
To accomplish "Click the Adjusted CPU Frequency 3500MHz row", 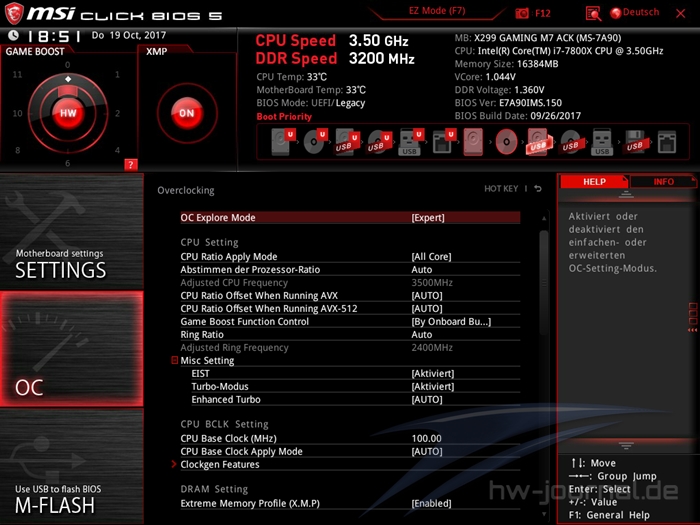I will 350,282.
